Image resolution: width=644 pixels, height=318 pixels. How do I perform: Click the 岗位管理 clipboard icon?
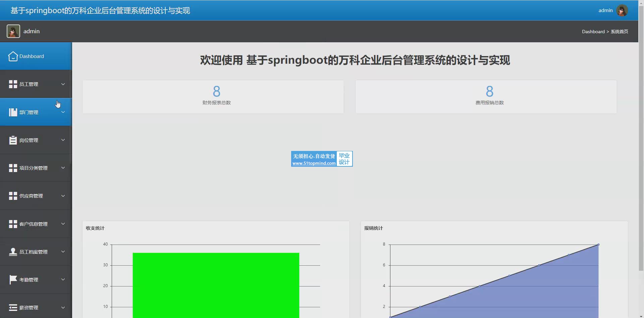coord(13,140)
